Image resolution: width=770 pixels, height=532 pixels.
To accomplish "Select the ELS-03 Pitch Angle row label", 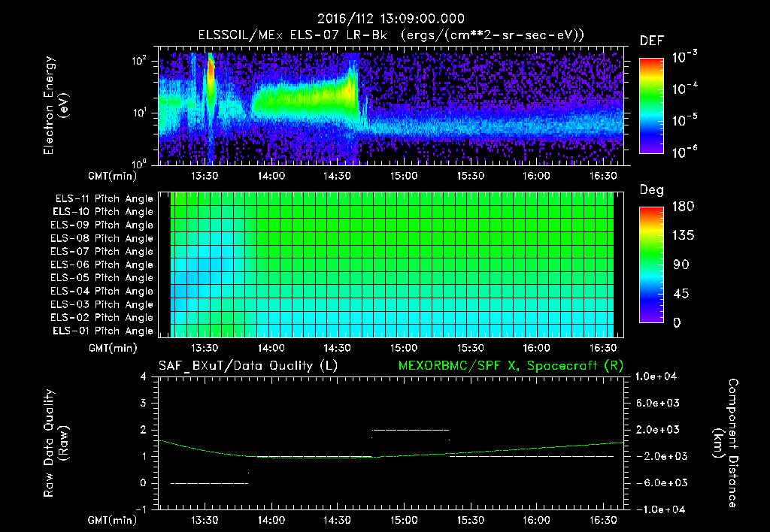I will 102,305.
